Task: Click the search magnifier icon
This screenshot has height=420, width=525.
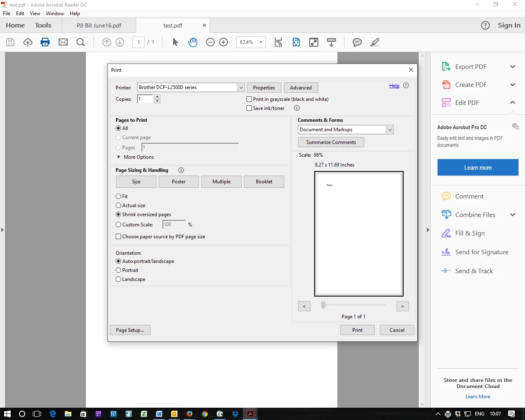Action: [81, 42]
